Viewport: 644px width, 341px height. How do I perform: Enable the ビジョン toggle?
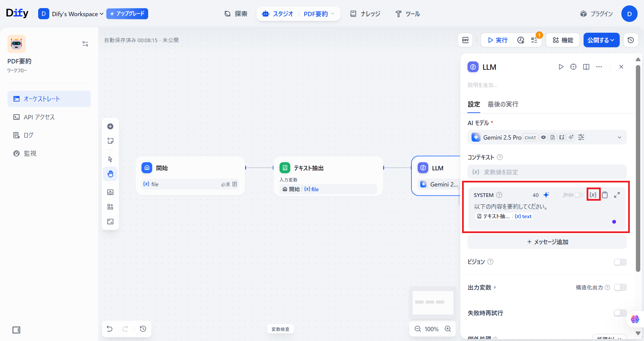[620, 262]
